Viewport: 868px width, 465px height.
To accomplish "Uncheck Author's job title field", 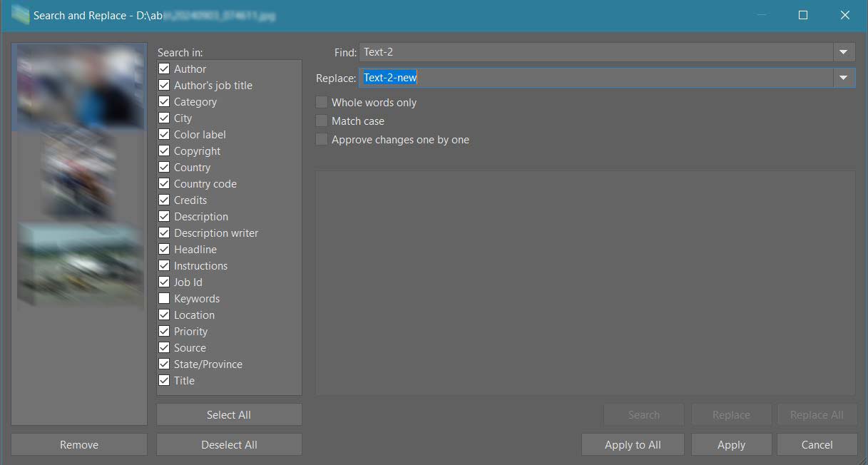I will (x=164, y=86).
